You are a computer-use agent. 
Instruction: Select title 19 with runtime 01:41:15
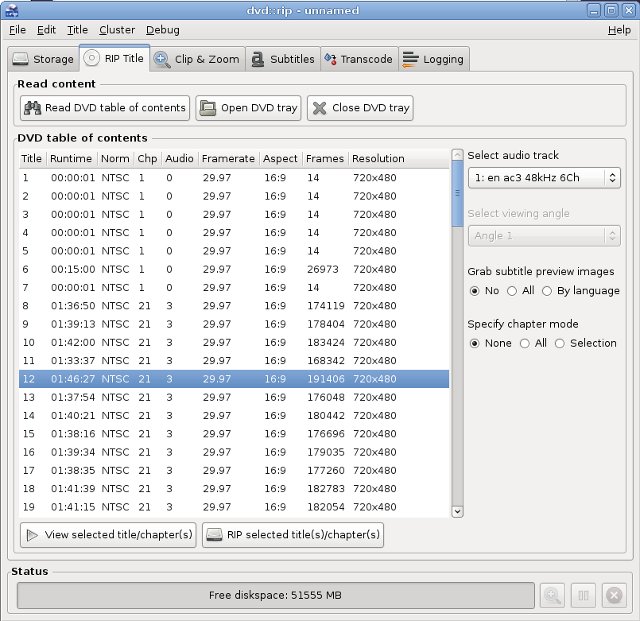pyautogui.click(x=234, y=507)
